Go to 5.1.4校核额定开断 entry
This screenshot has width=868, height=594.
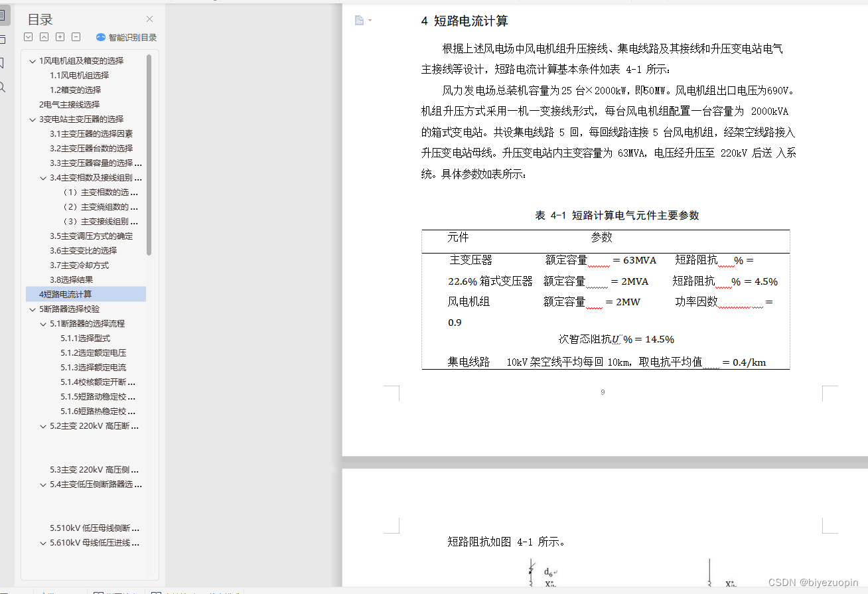click(x=98, y=382)
